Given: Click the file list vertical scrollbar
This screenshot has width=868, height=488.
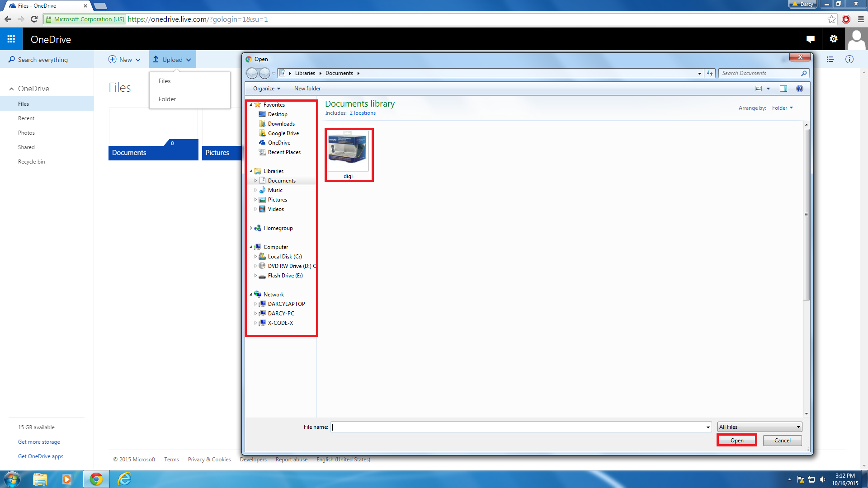Looking at the screenshot, I should 806,215.
